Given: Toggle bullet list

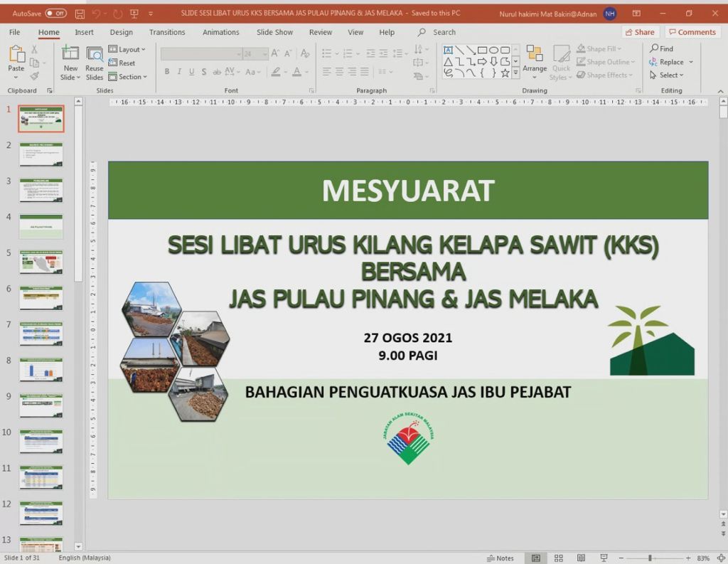Looking at the screenshot, I should coord(327,53).
